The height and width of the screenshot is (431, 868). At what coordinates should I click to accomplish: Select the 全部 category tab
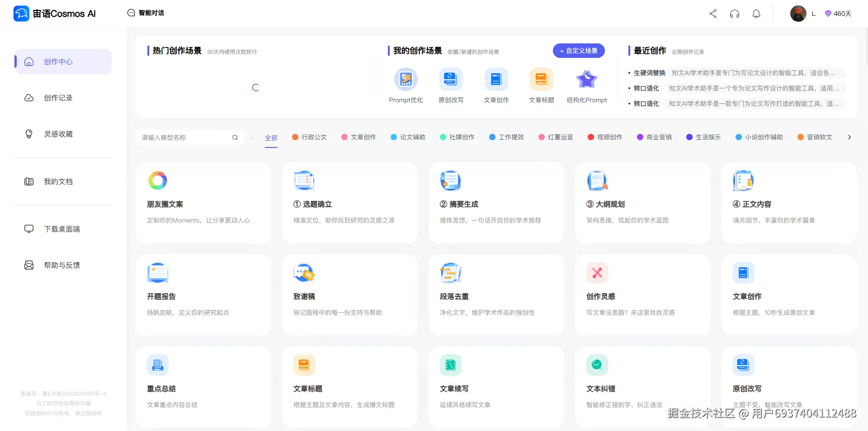coord(271,137)
